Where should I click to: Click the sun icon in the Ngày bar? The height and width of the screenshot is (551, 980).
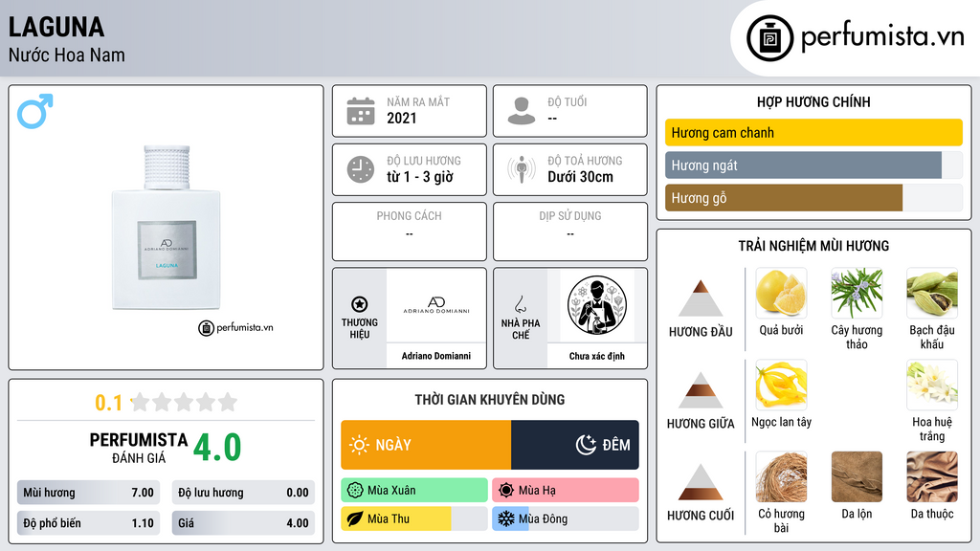(x=359, y=445)
